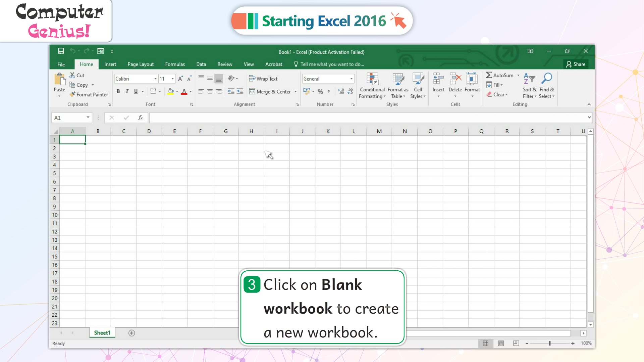The width and height of the screenshot is (644, 362).
Task: Apply Percent Style format
Action: (320, 91)
